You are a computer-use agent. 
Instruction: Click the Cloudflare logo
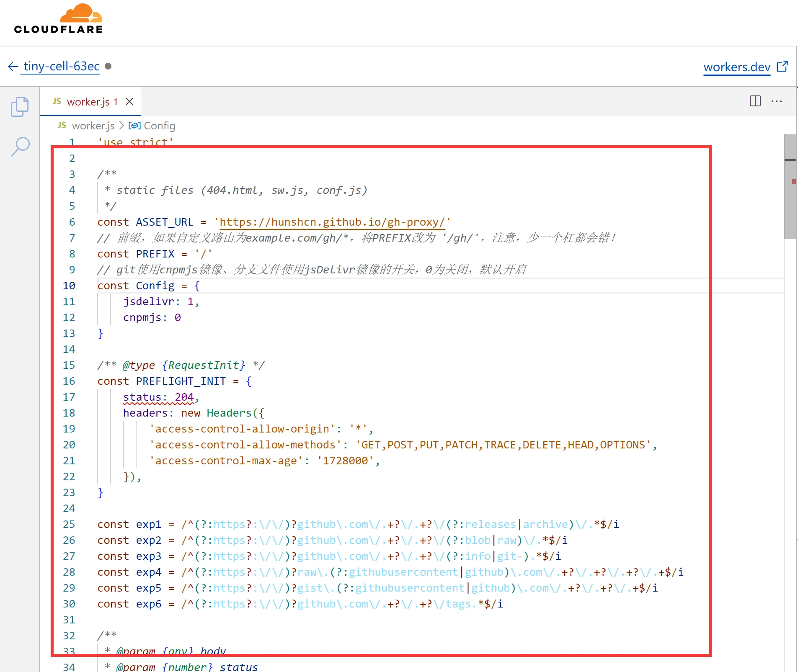click(58, 19)
